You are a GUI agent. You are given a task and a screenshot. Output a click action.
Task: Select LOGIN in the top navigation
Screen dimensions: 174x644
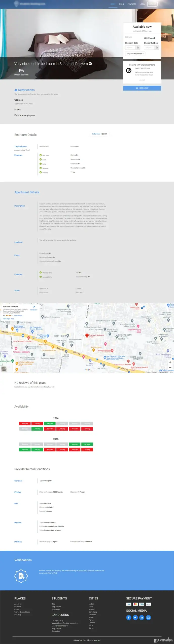click(142, 4)
